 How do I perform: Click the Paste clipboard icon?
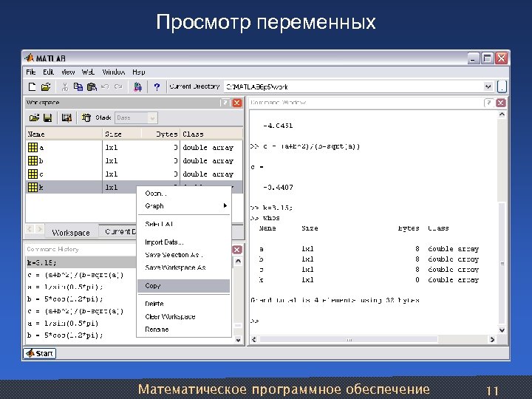tap(92, 87)
